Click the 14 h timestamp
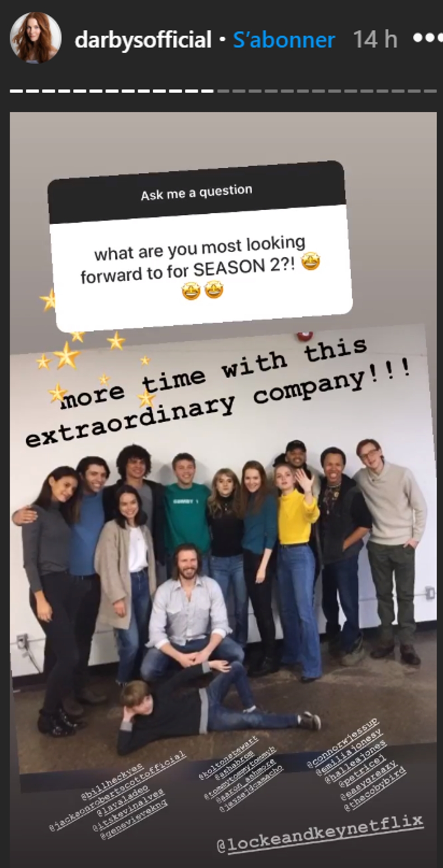The image size is (443, 868). pyautogui.click(x=375, y=39)
